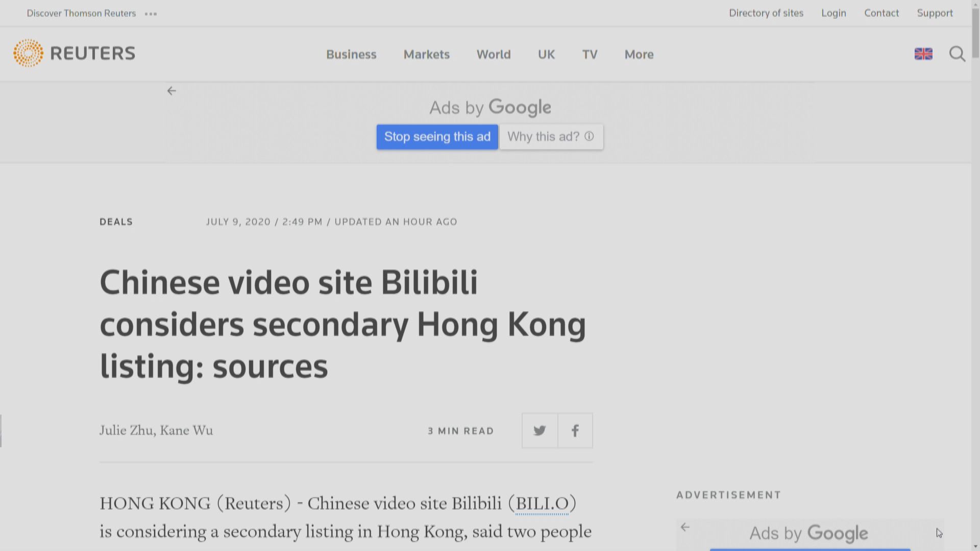Click the UK flag edition icon
Image resolution: width=980 pixels, height=551 pixels.
pyautogui.click(x=923, y=54)
